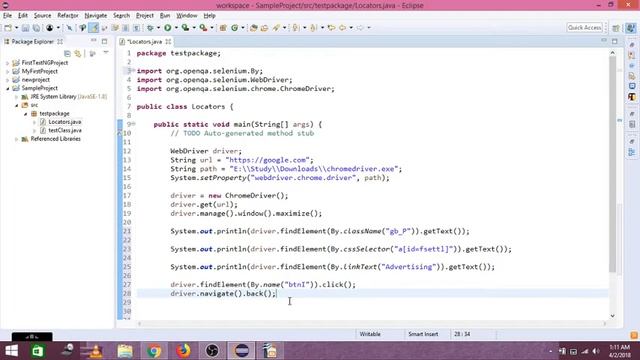Open the Project menu
The image size is (640, 360).
click(144, 16)
